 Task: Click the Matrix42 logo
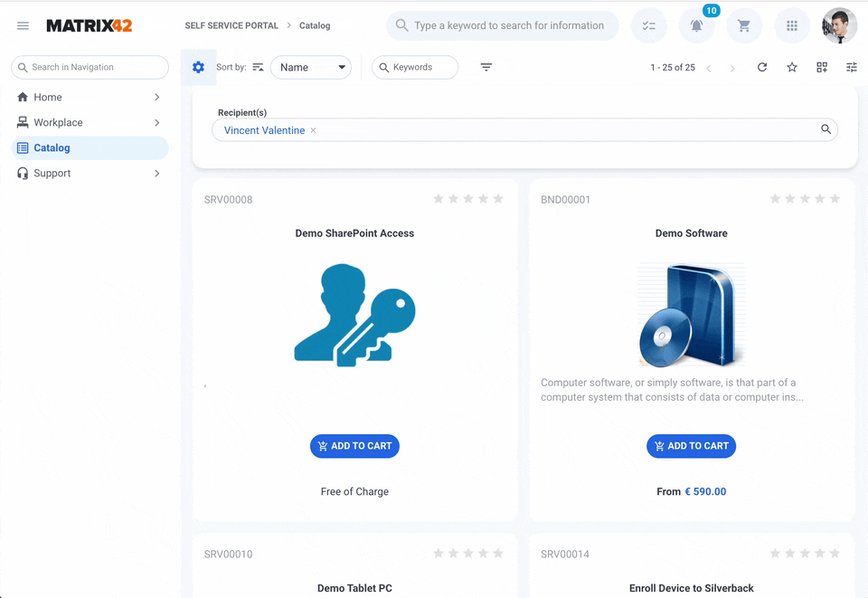pos(90,25)
